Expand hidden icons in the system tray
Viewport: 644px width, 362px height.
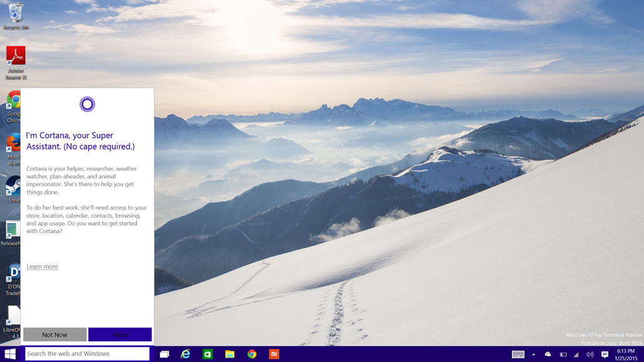click(534, 354)
